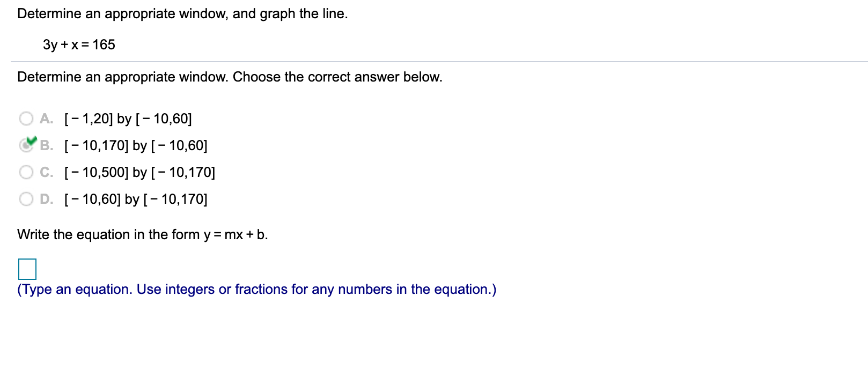Click the answer input box below y = mx + b
This screenshot has width=868, height=384.
26,270
